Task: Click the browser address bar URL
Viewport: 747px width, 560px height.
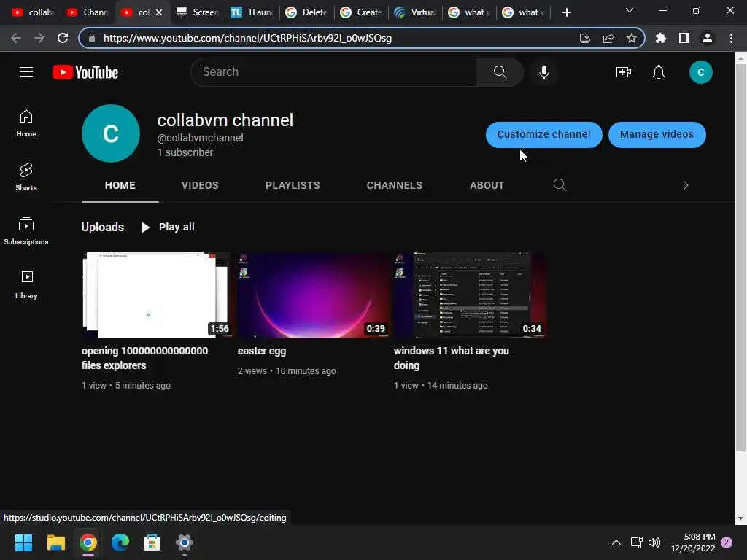Action: click(x=247, y=38)
